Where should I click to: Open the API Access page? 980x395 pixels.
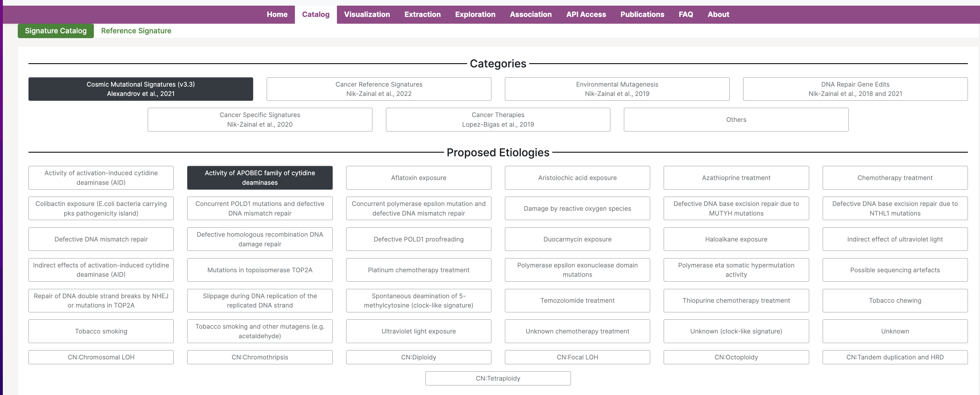(x=586, y=14)
